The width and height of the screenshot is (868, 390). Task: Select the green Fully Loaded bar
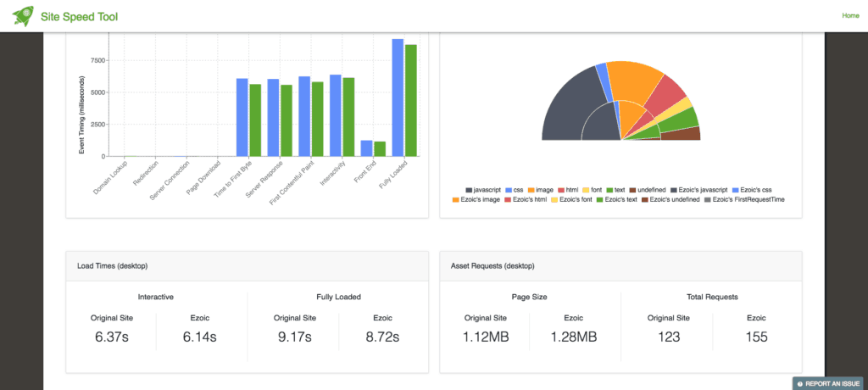pos(410,100)
